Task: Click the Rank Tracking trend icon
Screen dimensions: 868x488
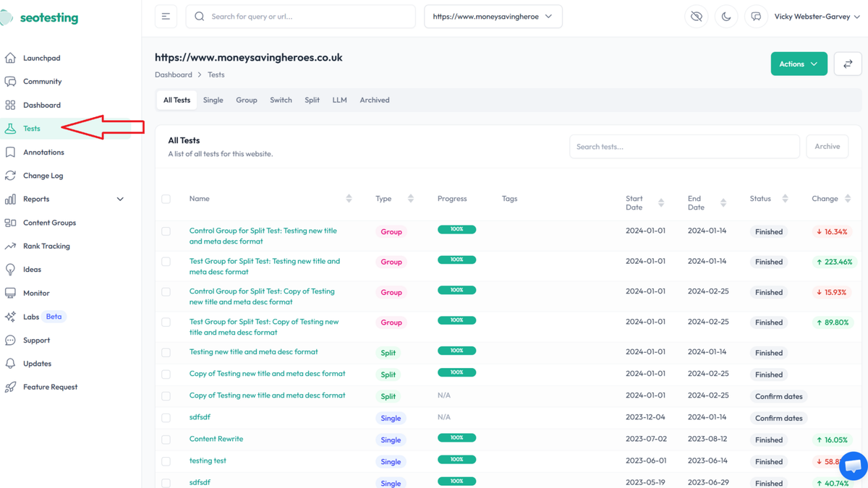Action: coord(10,246)
